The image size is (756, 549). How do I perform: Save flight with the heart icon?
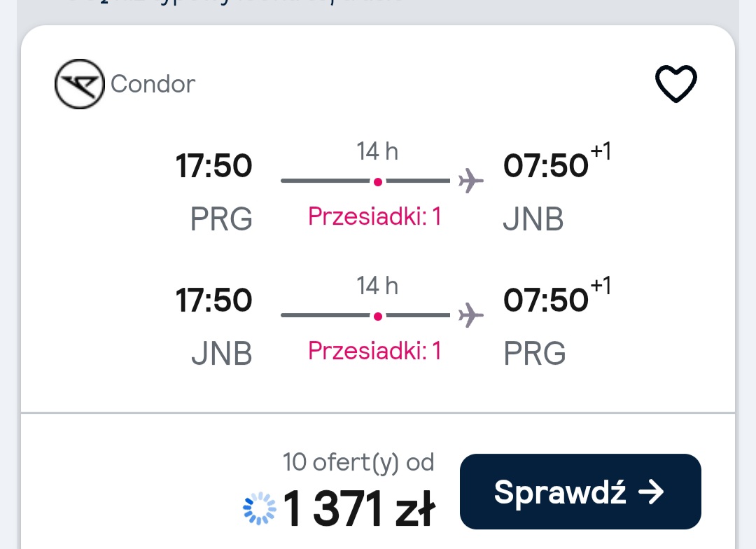click(675, 83)
